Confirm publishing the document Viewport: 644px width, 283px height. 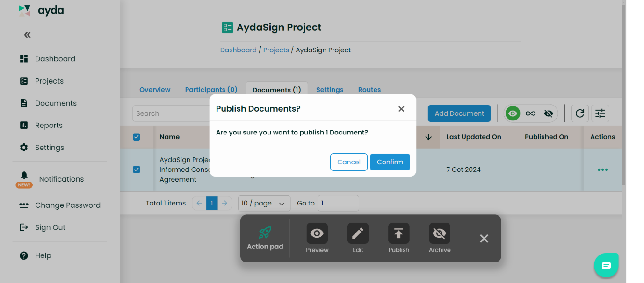(390, 162)
